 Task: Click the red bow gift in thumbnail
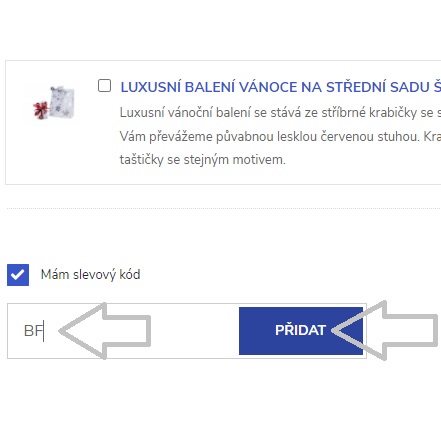coord(41,110)
